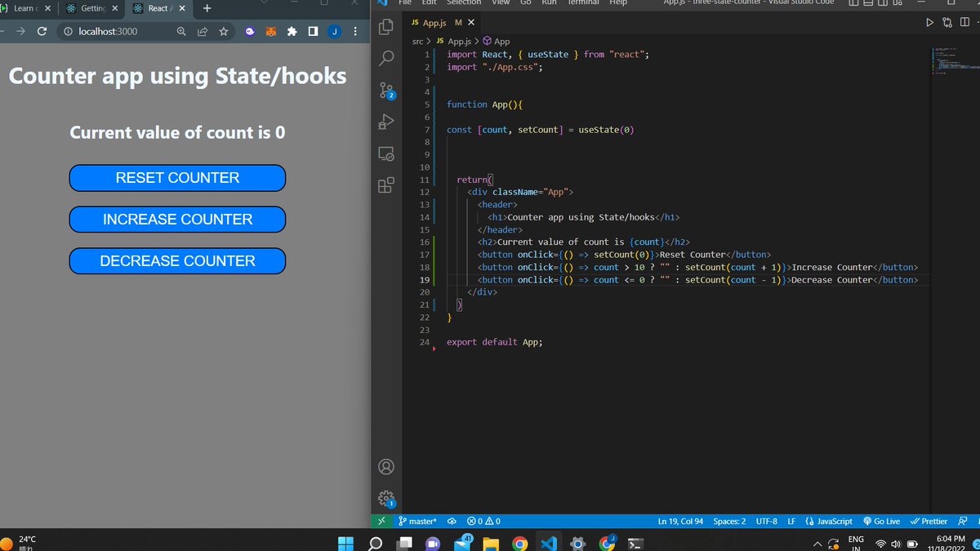Click the DECREASE COUNTER button
980x551 pixels.
coord(177,261)
